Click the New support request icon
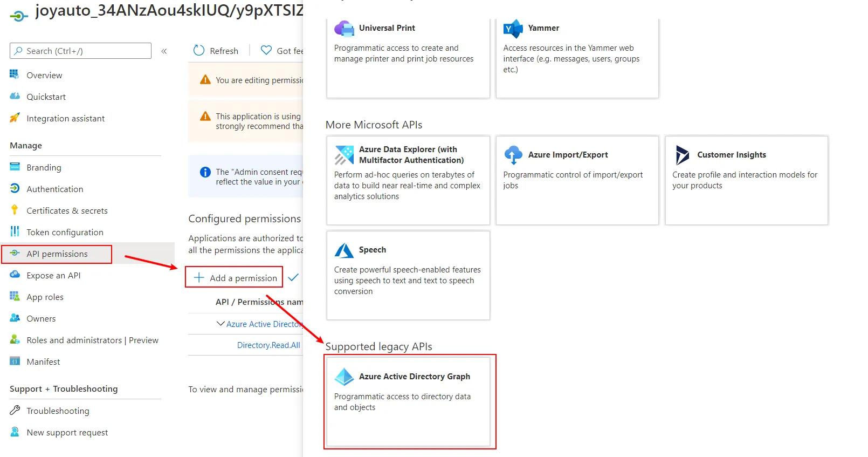 click(15, 432)
